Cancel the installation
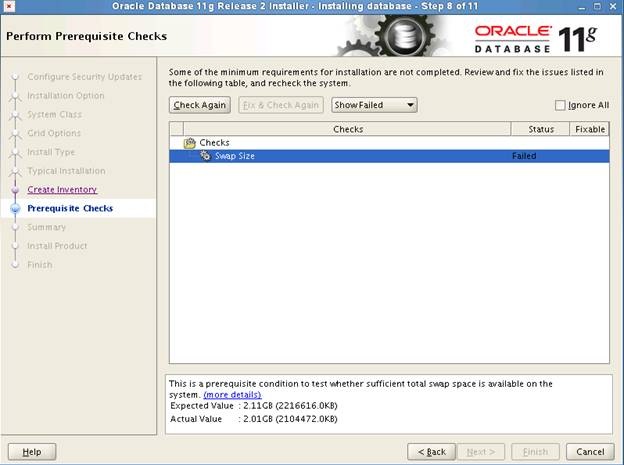The height and width of the screenshot is (465, 624). point(590,452)
